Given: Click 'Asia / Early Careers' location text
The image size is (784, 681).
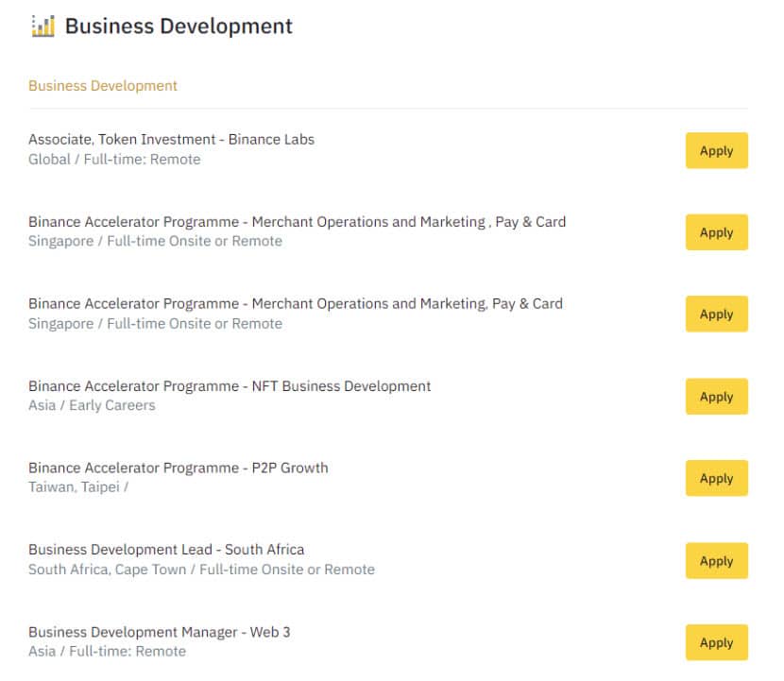Looking at the screenshot, I should 92,405.
